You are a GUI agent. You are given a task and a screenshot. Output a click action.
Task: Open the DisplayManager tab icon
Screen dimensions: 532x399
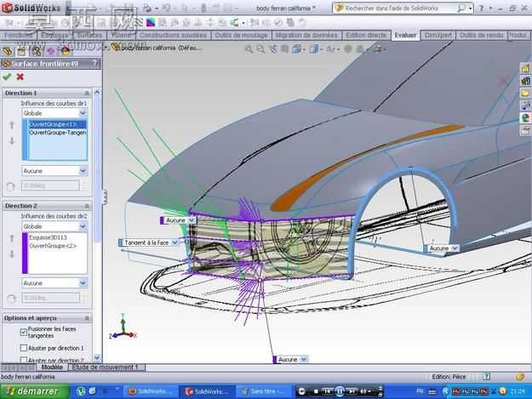(x=65, y=51)
